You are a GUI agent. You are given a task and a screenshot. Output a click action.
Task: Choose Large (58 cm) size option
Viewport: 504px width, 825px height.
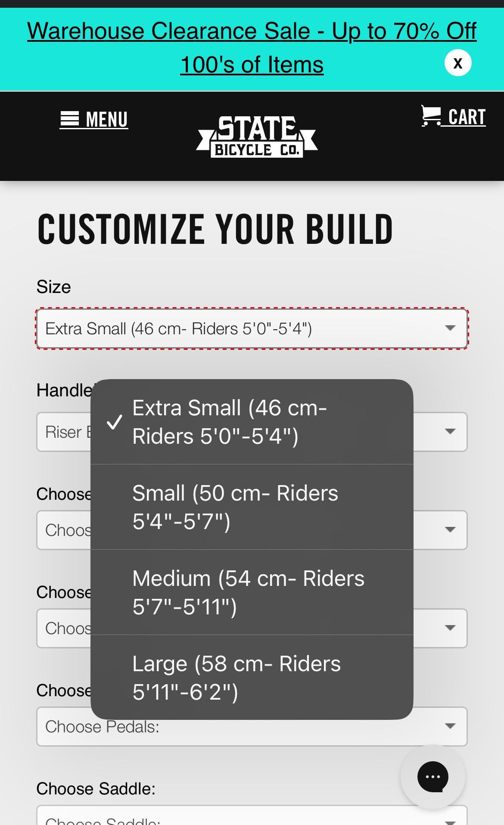tap(252, 677)
